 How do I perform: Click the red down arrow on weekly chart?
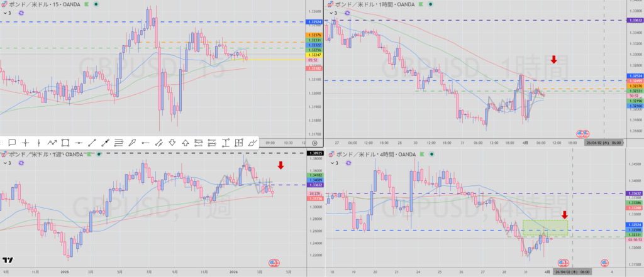pyautogui.click(x=280, y=165)
